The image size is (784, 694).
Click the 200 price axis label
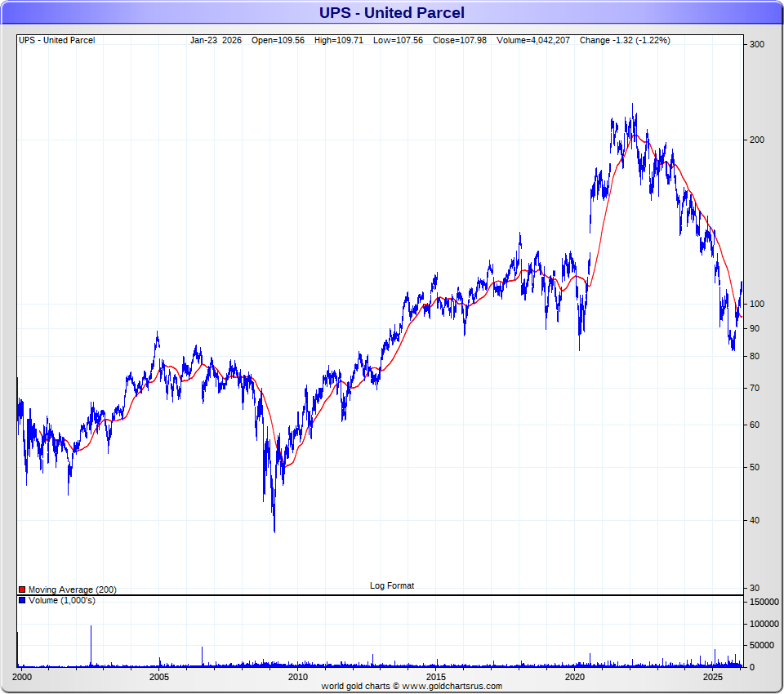click(x=757, y=140)
